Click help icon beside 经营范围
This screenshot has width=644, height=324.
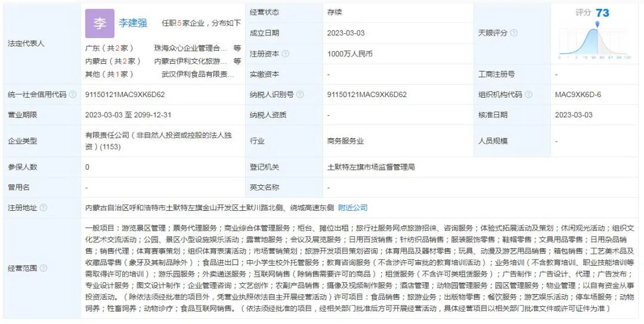[44, 268]
